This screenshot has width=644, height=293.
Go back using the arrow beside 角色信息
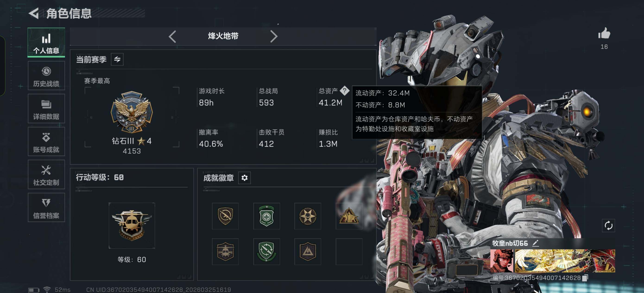point(34,13)
